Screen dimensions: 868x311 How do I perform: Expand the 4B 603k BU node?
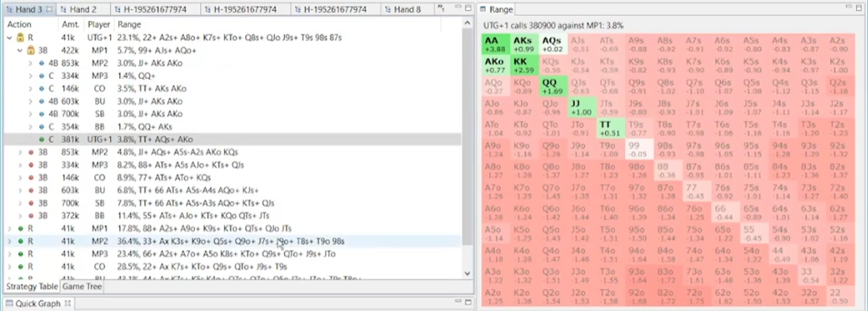(30, 101)
